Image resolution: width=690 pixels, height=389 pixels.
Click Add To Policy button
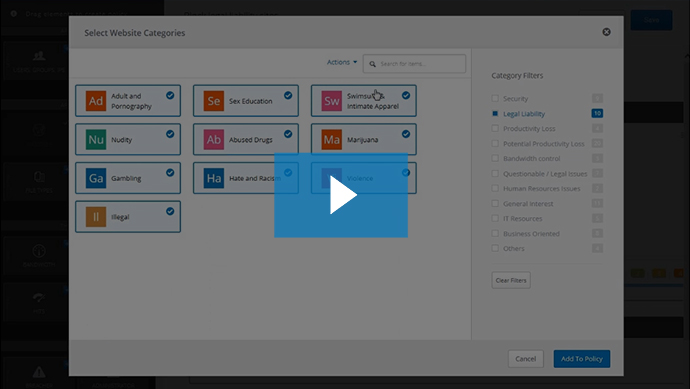click(x=582, y=359)
